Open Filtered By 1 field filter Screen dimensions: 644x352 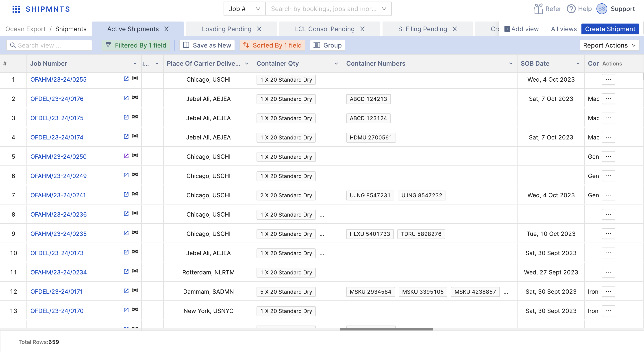pos(136,45)
